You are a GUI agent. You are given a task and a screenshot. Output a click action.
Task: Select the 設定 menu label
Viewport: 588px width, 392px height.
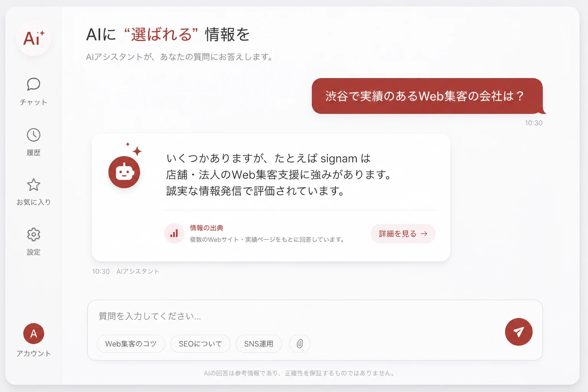tap(34, 252)
